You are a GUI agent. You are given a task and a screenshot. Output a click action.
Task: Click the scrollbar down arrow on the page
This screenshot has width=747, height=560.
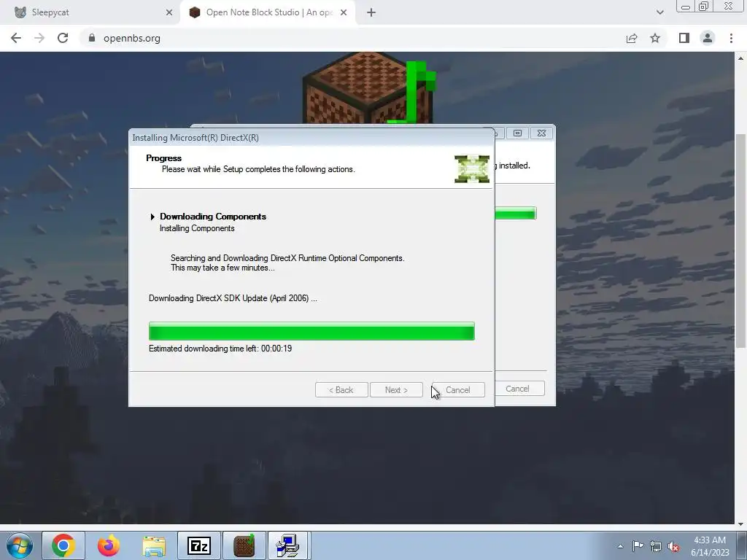[x=740, y=524]
